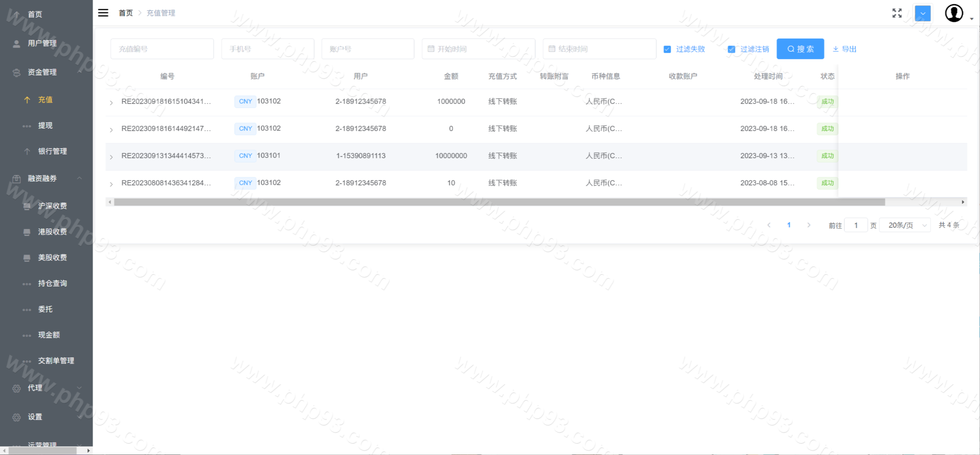
Task: Uncheck the 过滤失败 checkbox
Action: tap(667, 49)
